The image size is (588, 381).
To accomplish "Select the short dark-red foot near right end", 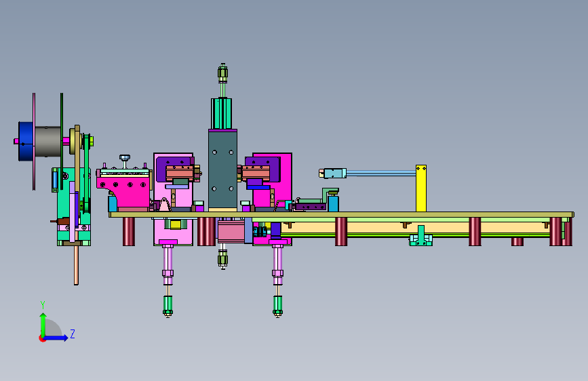I will (517, 241).
